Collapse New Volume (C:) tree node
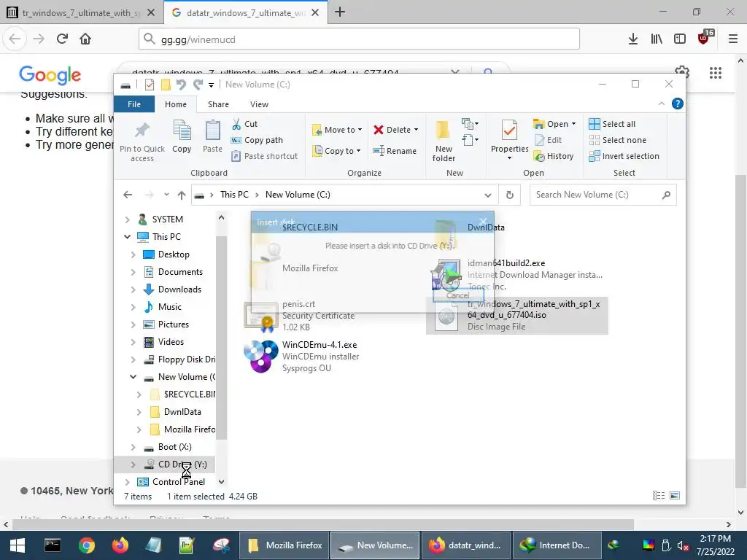The image size is (747, 560). coord(133,377)
